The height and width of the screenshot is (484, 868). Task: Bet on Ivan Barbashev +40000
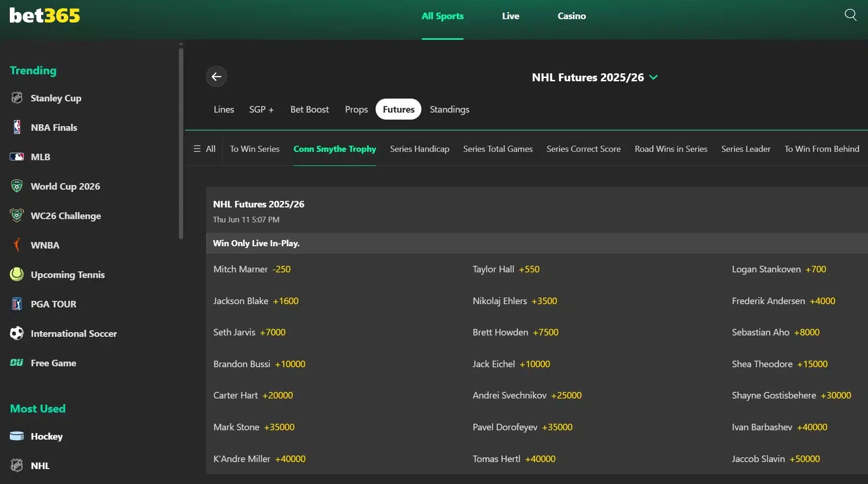[780, 427]
